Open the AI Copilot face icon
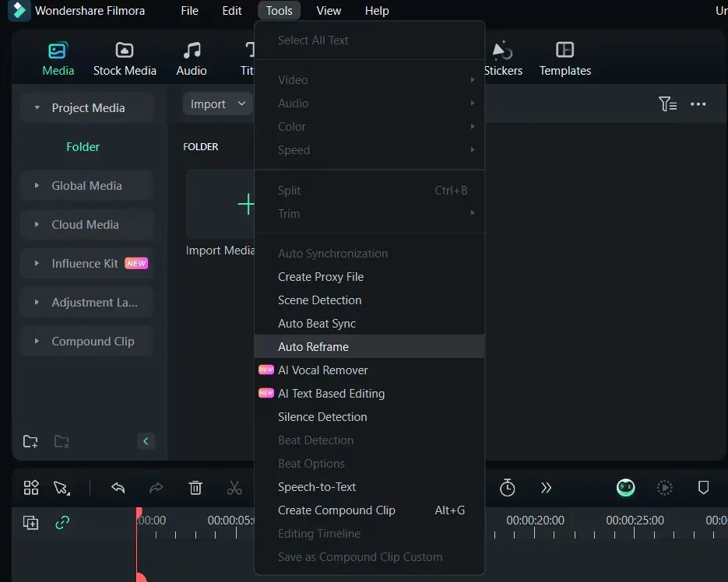 tap(625, 487)
